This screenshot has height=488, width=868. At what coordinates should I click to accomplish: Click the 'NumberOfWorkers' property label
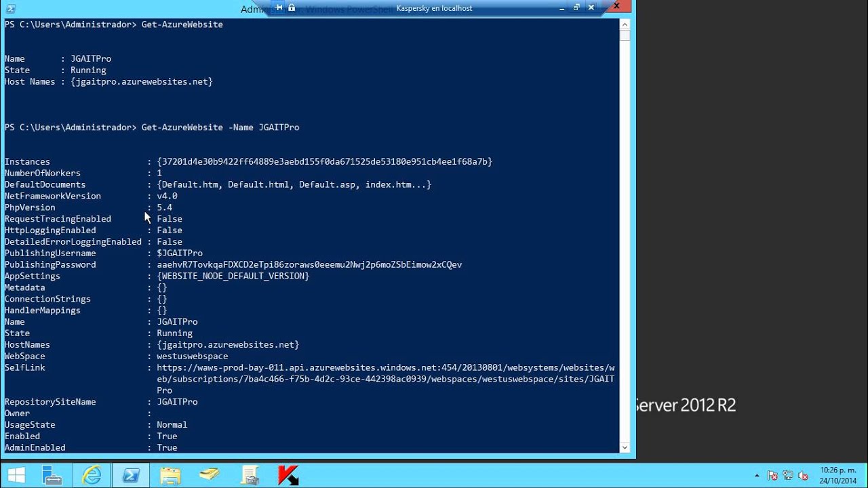coord(42,173)
